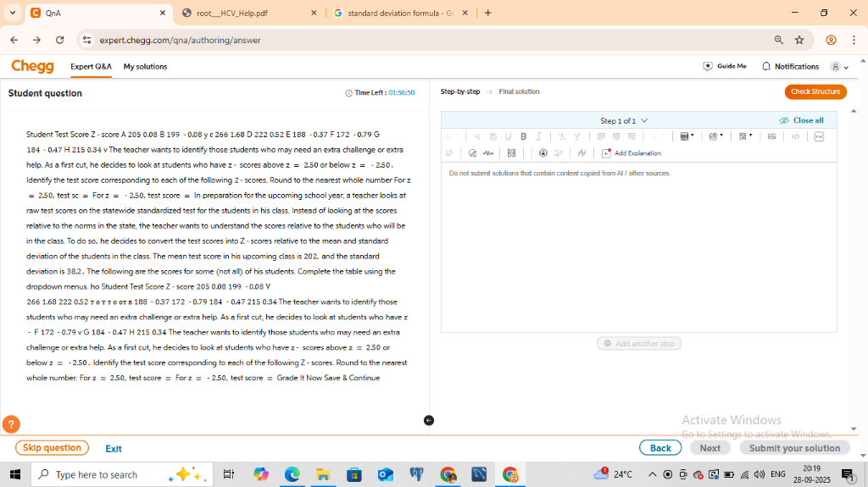Click the chemistry hexagon icon
The width and height of the screenshot is (868, 487).
click(543, 152)
